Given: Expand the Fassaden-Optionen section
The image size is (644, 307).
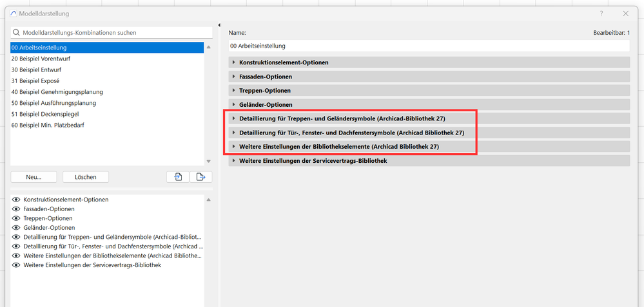Looking at the screenshot, I should [x=429, y=77].
